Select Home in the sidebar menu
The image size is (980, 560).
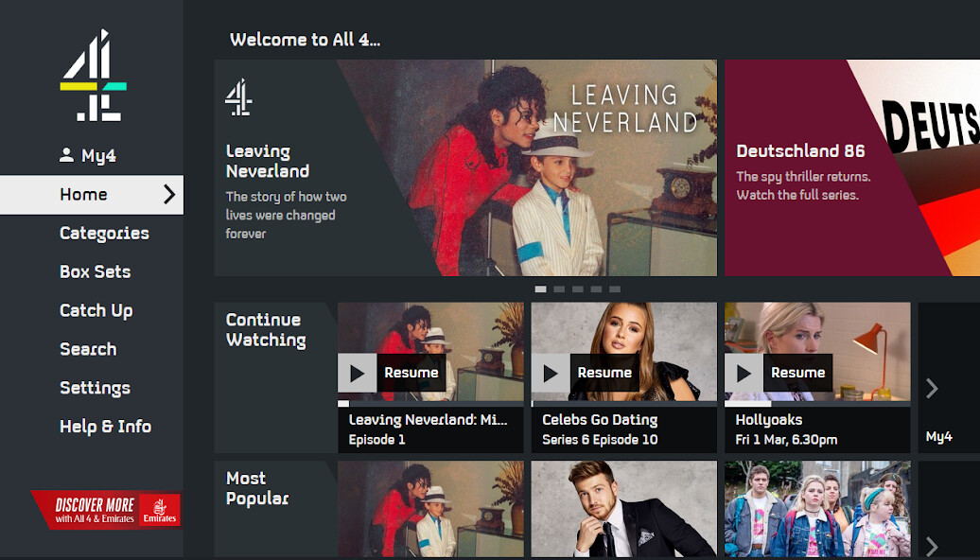(x=92, y=195)
